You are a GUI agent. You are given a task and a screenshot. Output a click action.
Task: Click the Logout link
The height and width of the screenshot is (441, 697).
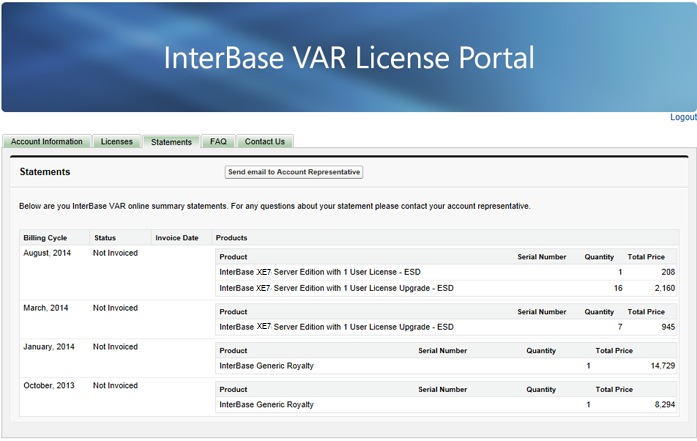point(683,117)
